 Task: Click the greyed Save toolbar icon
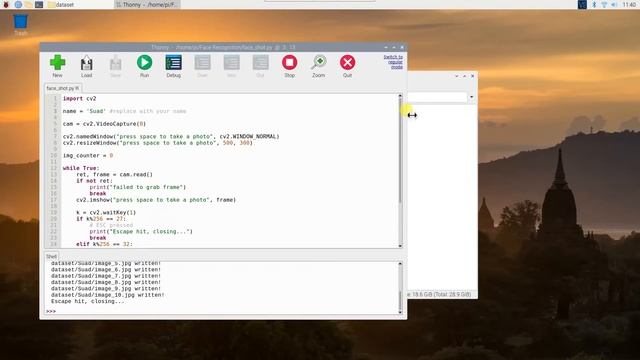coord(116,66)
